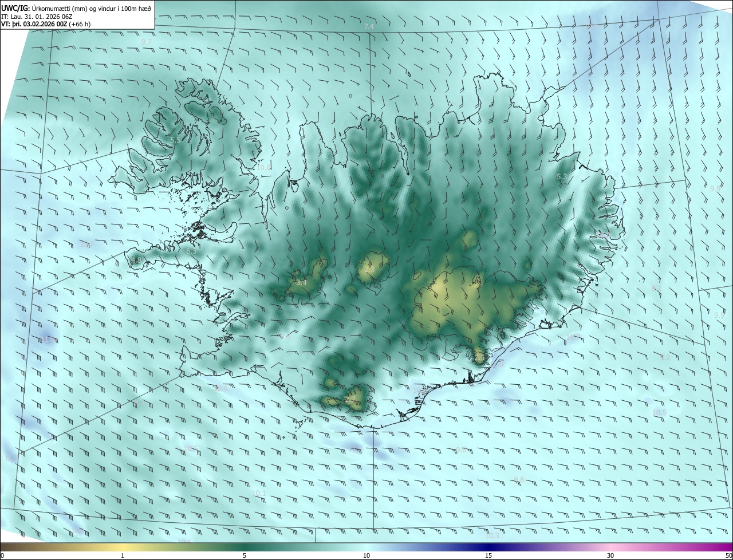Click the color scale tick label '15'
This screenshot has height=560, width=733.
point(488,555)
